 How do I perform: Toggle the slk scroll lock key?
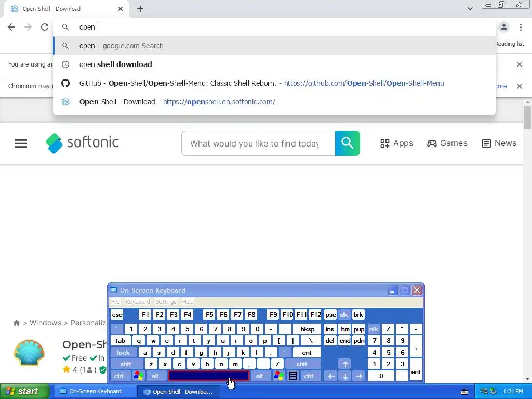coord(344,315)
